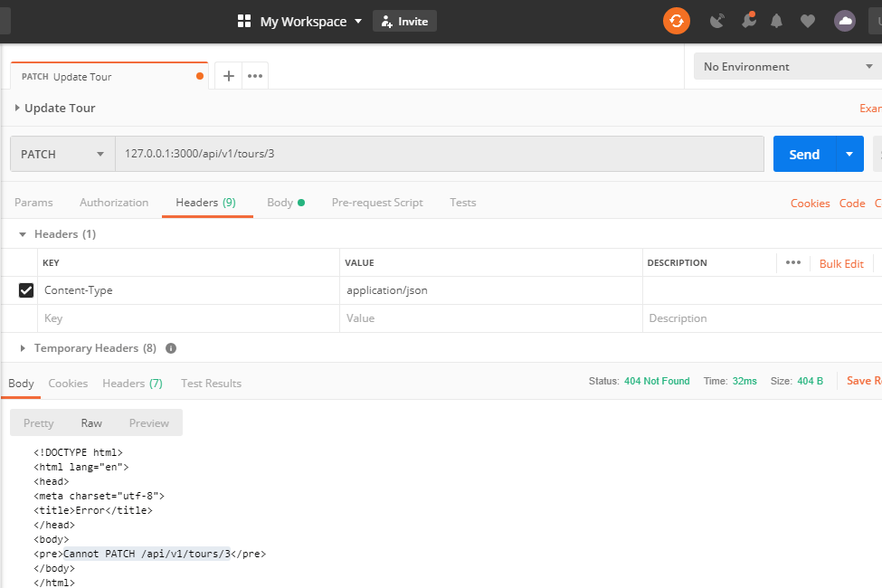Open the Sync icon in the header

(676, 20)
